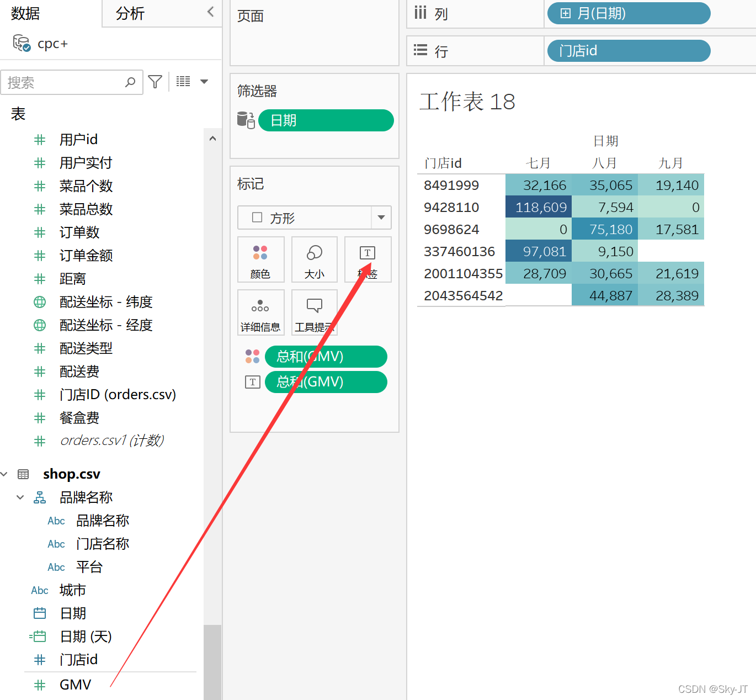Open the field filter funnel icon

155,82
